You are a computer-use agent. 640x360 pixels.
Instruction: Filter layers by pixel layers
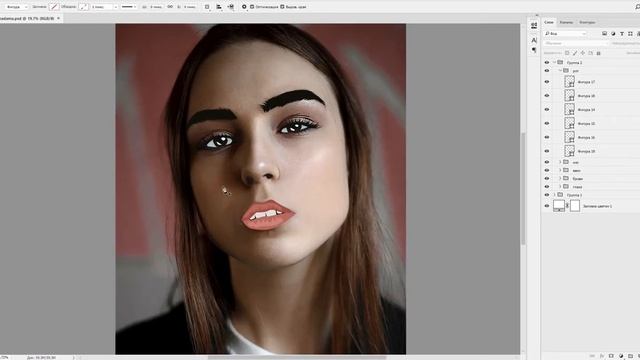click(x=604, y=33)
